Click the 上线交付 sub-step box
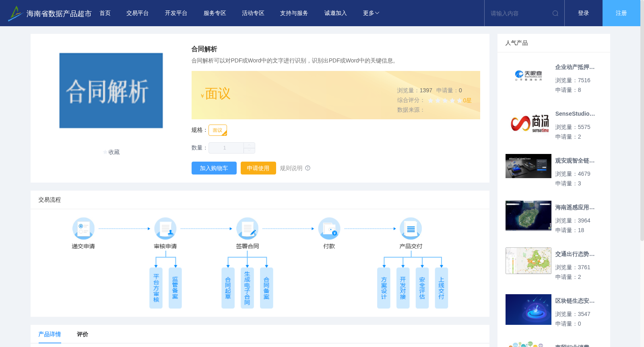 click(x=442, y=288)
